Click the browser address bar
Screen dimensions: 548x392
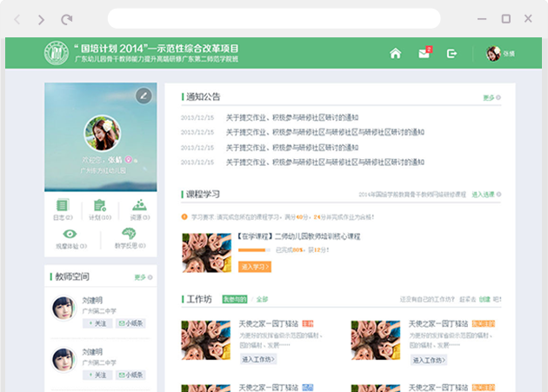[273, 19]
